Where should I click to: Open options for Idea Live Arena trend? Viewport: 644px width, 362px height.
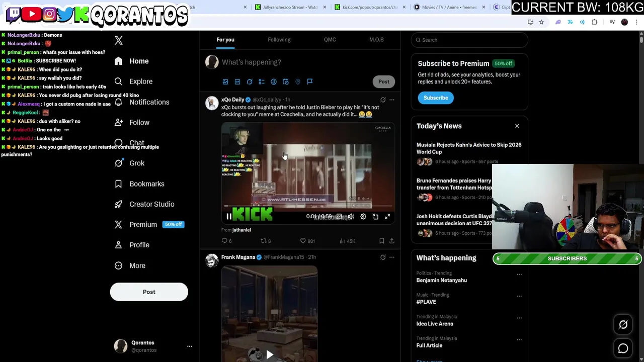(519, 318)
